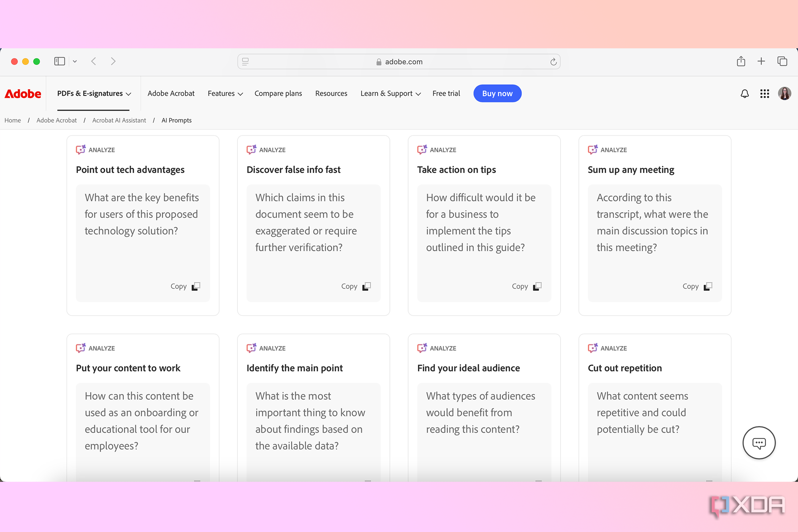798x532 pixels.
Task: Go to Resources in navigation
Action: click(x=331, y=93)
